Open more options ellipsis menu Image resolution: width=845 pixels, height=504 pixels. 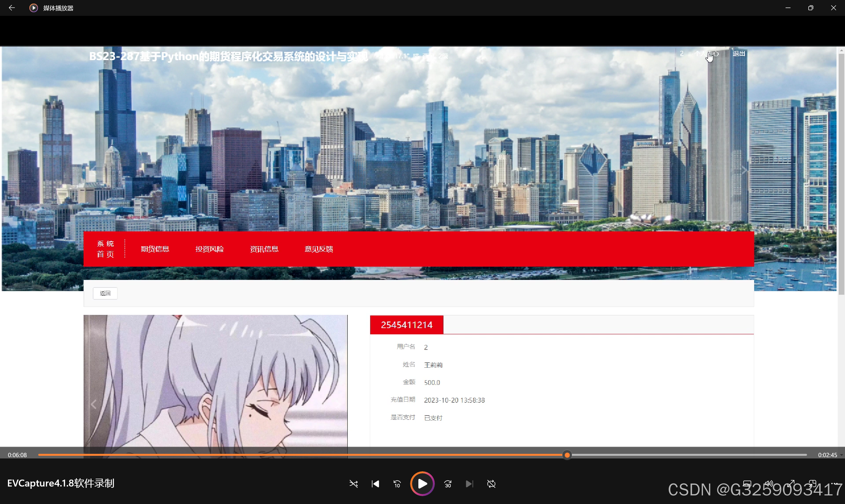point(834,483)
